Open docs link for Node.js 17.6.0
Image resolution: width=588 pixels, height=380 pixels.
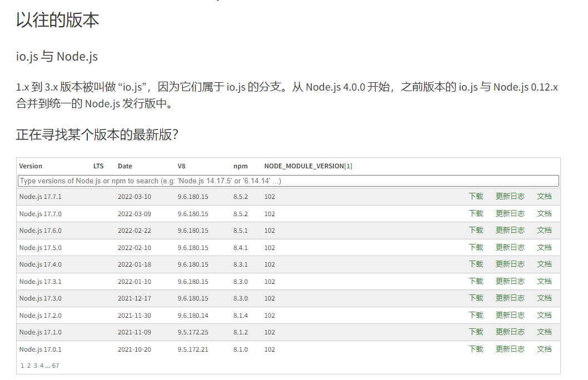pyautogui.click(x=544, y=231)
